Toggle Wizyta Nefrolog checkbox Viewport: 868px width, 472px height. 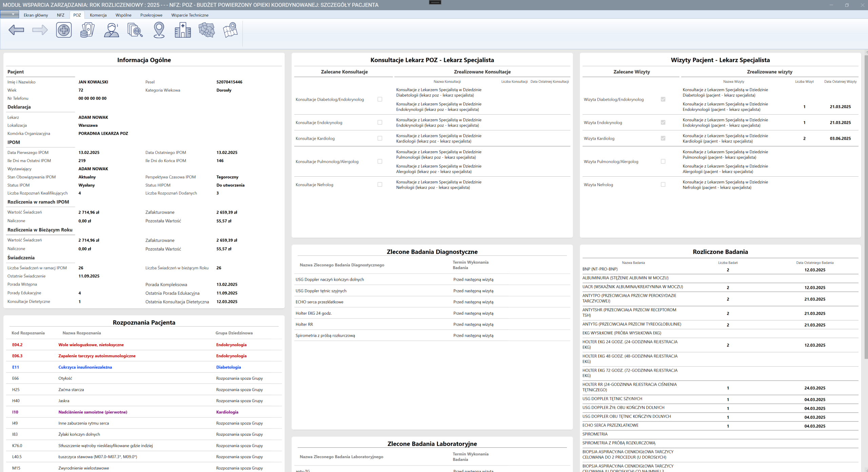click(x=663, y=184)
